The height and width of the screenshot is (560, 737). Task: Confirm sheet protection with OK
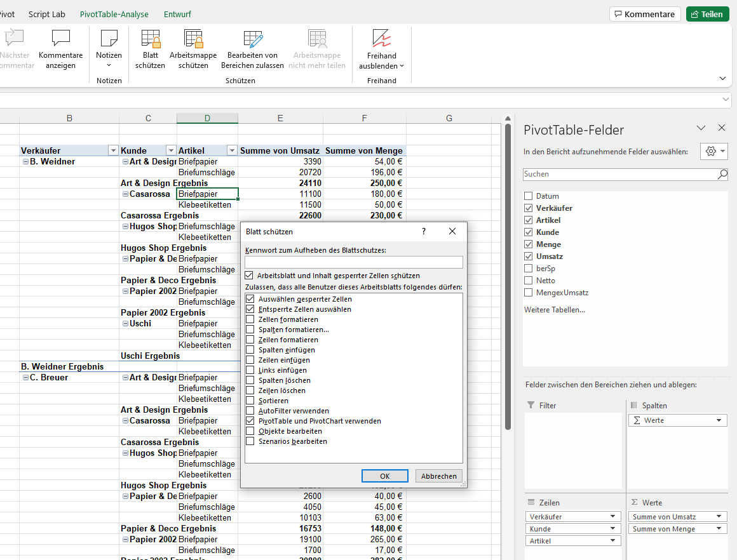pyautogui.click(x=384, y=476)
